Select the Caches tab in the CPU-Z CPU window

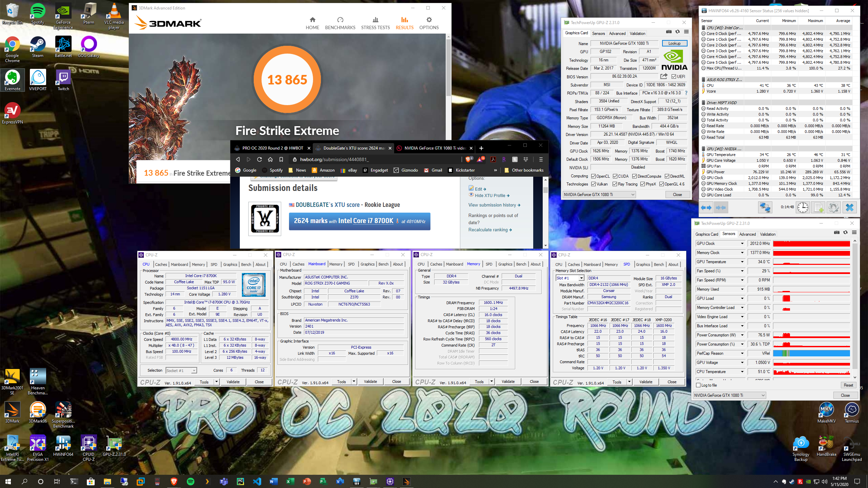161,264
